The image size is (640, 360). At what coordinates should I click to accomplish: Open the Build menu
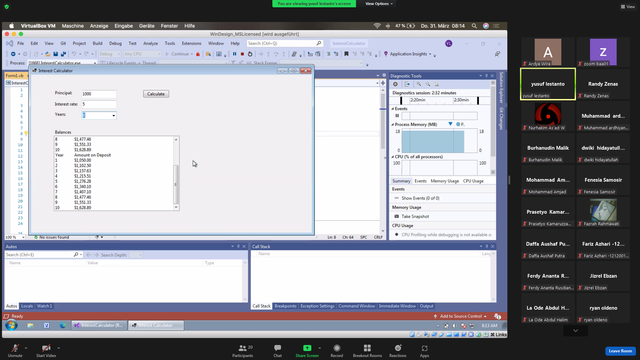(x=97, y=43)
